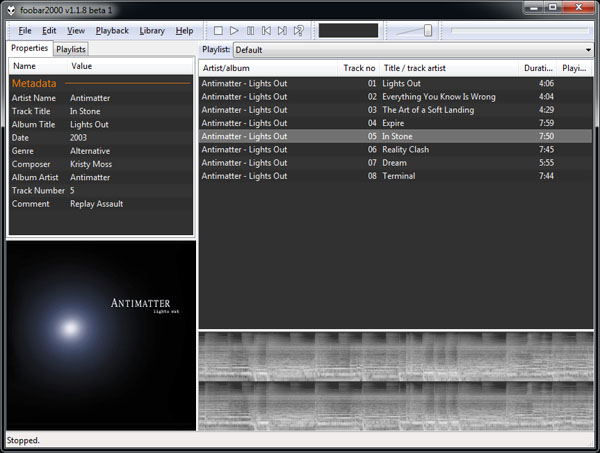Select the track 'Dream'
This screenshot has height=453, width=600.
(395, 163)
